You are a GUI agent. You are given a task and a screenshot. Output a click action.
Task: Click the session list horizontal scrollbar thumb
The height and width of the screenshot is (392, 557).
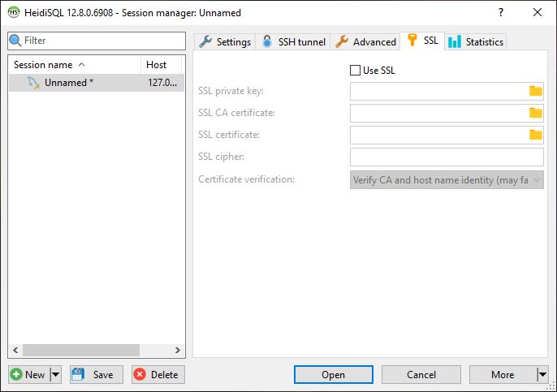tap(81, 350)
